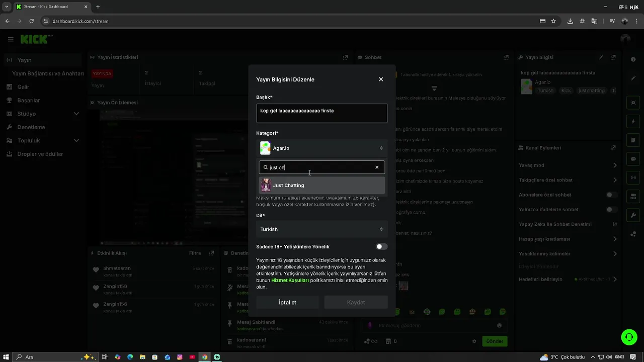Open the Agar.io category dropdown
The height and width of the screenshot is (362, 644).
click(x=322, y=148)
